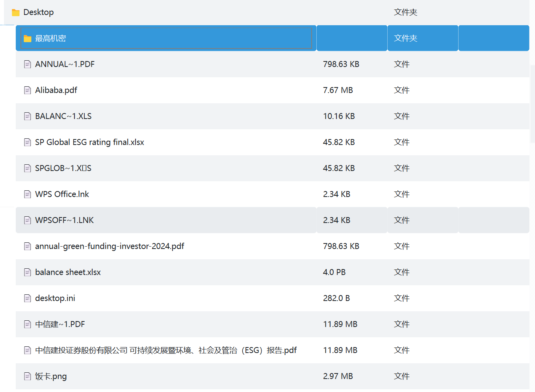Viewport: 535px width, 392px height.
Task: Click the 4.0 PB size cell
Action: 334,273
